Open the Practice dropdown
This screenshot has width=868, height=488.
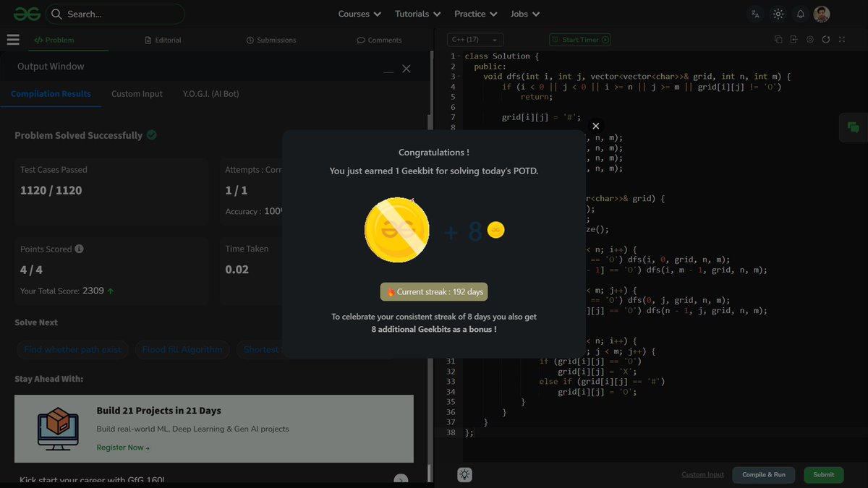coord(475,14)
